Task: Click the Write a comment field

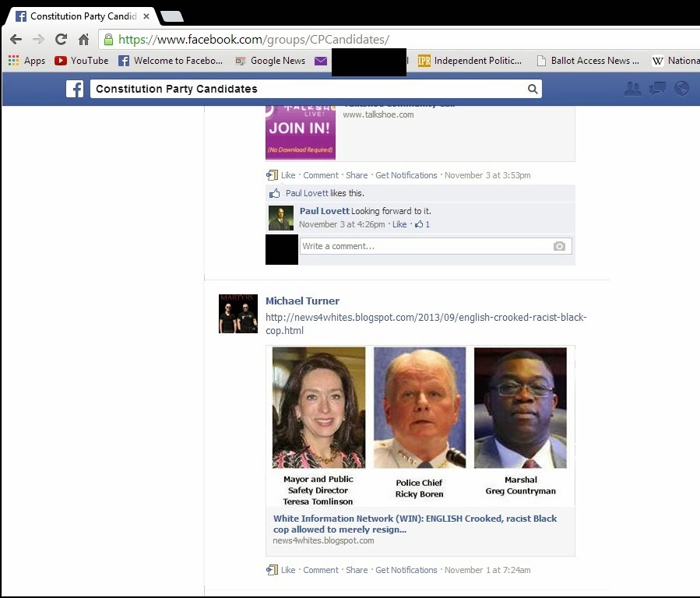Action: click(x=427, y=246)
